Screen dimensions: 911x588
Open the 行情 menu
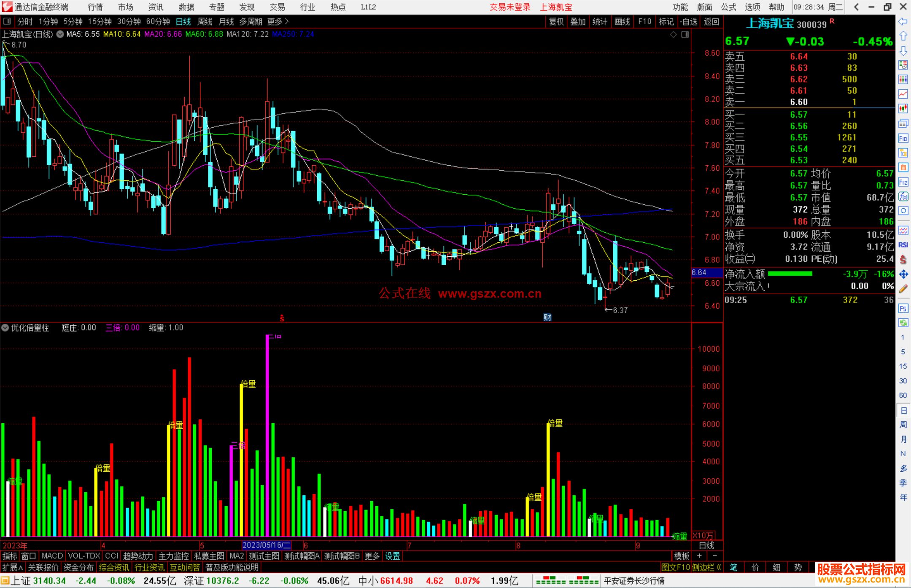[95, 7]
